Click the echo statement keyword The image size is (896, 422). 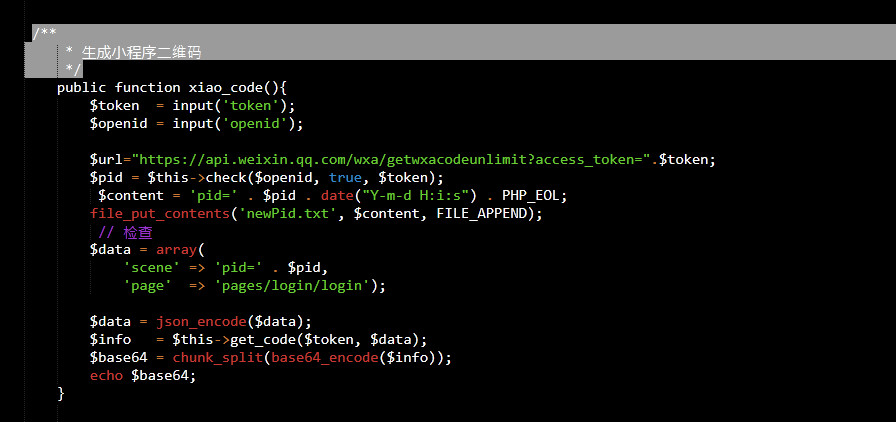tap(106, 376)
